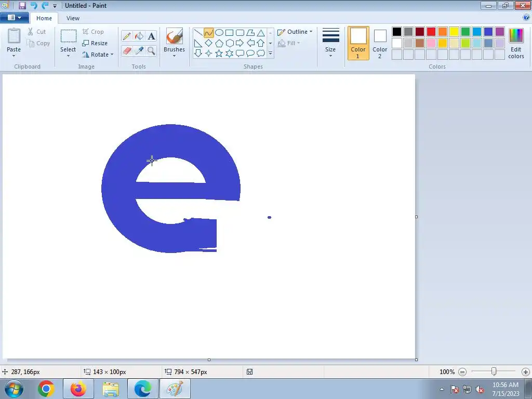Select the Color picker eyedropper tool
Screen dimensions: 532x399
tap(139, 50)
